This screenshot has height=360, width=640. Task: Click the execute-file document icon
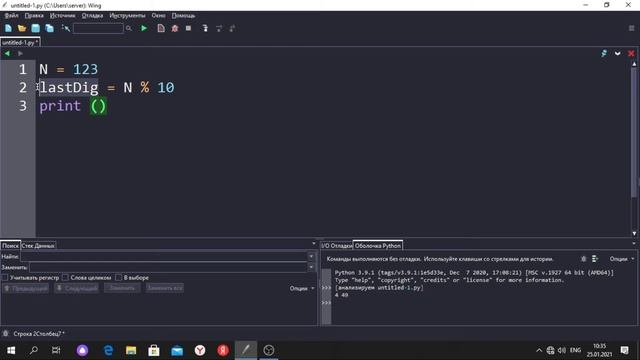(x=161, y=28)
